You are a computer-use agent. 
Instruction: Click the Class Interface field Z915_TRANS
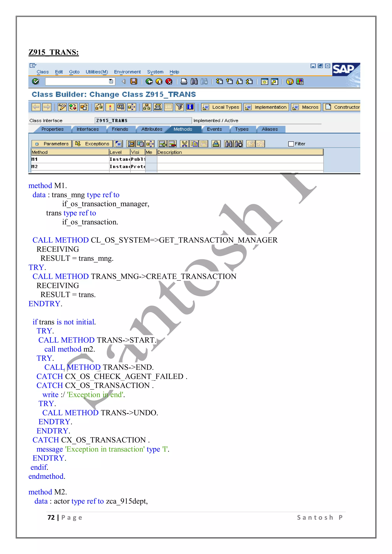click(143, 120)
